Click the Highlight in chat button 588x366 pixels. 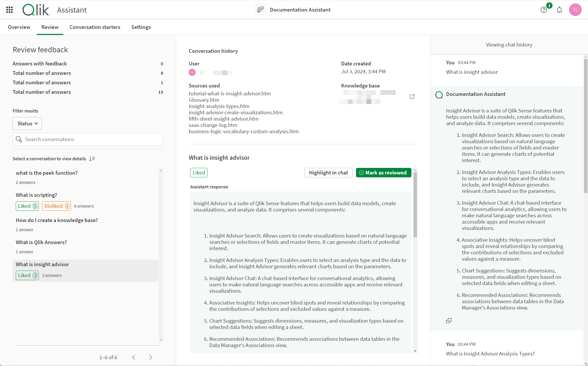(328, 172)
